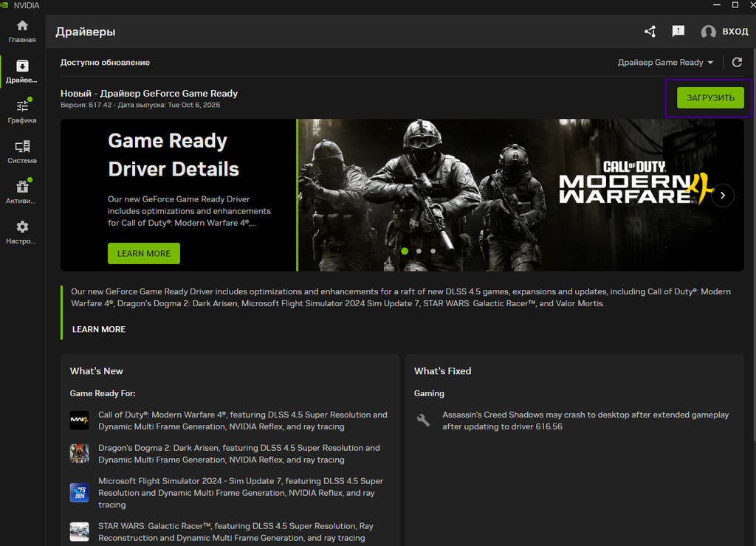Click the Flight Simulator 2024 game icon
This screenshot has height=546, width=756.
[79, 493]
